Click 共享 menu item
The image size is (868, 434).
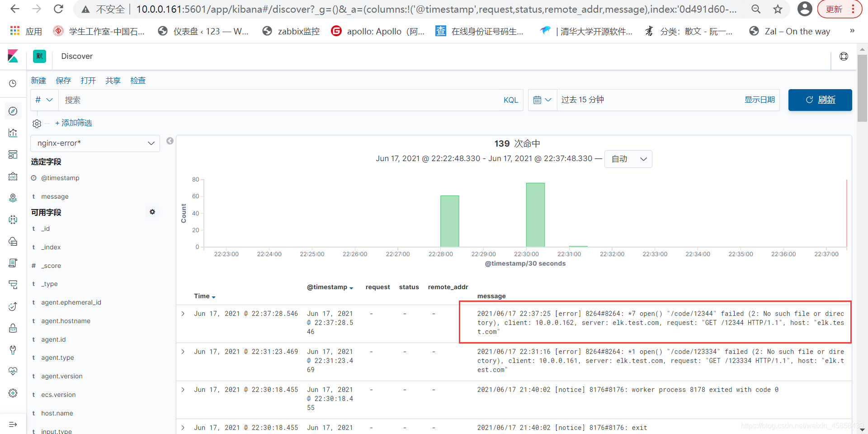pos(113,81)
